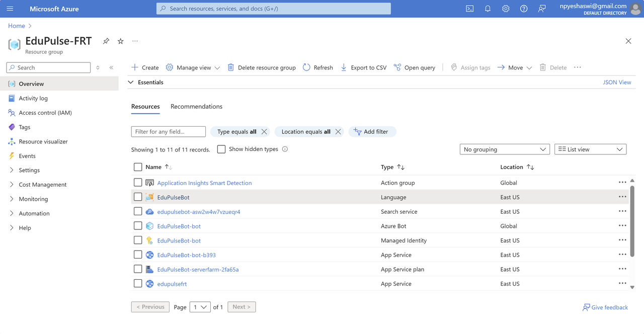The image size is (644, 334).
Task: Click the JSON View link
Action: click(617, 82)
